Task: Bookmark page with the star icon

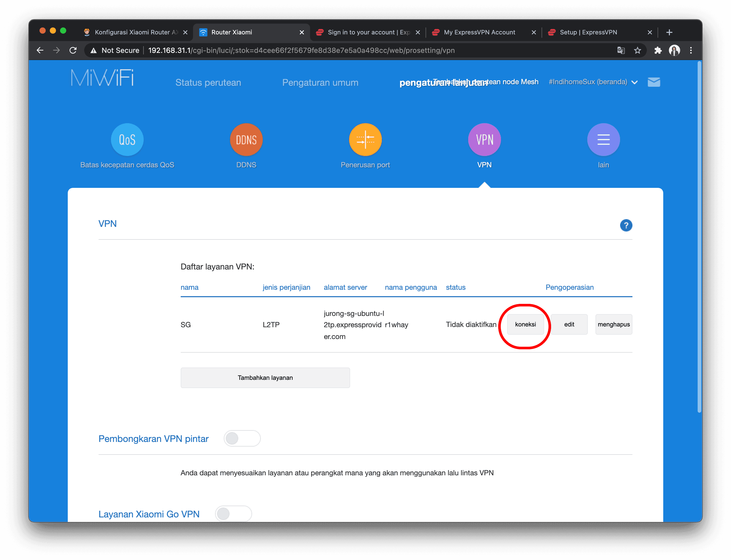Action: (x=637, y=50)
